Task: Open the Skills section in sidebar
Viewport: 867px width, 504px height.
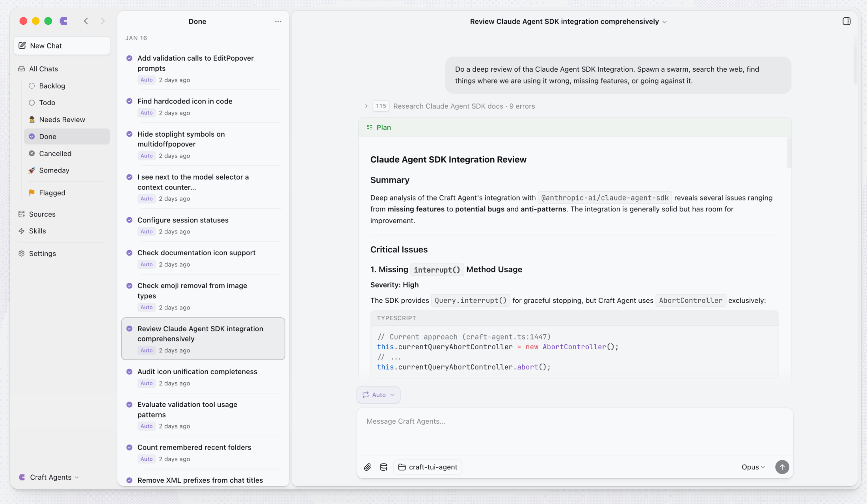Action: pos(37,231)
